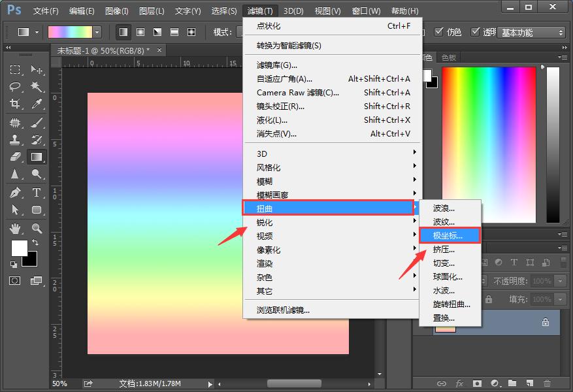Image resolution: width=573 pixels, height=392 pixels.
Task: Delete layer using trash icon
Action: pos(547,384)
